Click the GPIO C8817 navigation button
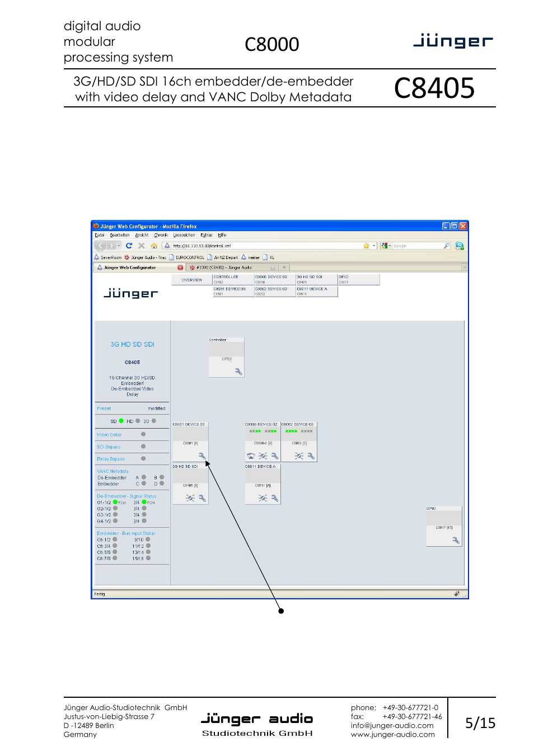 point(359,279)
